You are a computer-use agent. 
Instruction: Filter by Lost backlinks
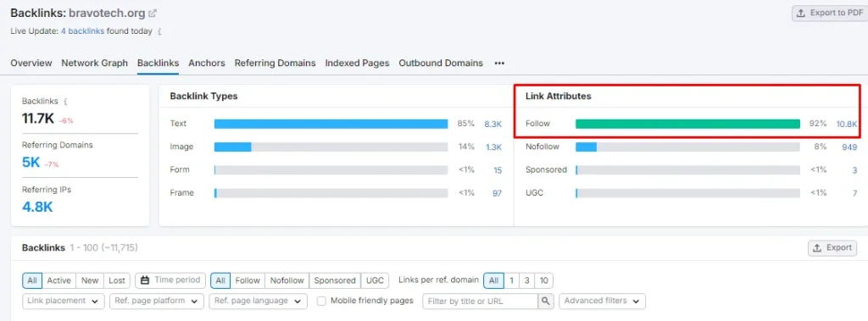pyautogui.click(x=117, y=280)
